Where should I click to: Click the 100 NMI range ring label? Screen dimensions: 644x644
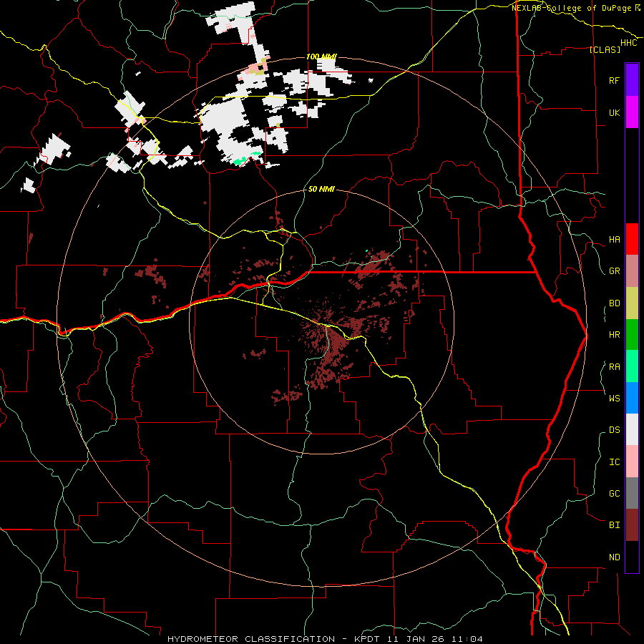point(321,57)
